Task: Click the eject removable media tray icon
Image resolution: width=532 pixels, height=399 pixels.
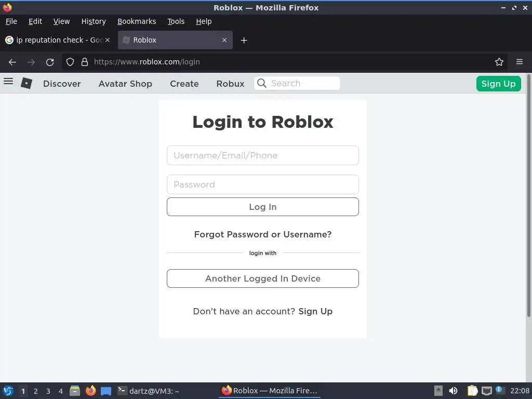Action: [x=438, y=391]
